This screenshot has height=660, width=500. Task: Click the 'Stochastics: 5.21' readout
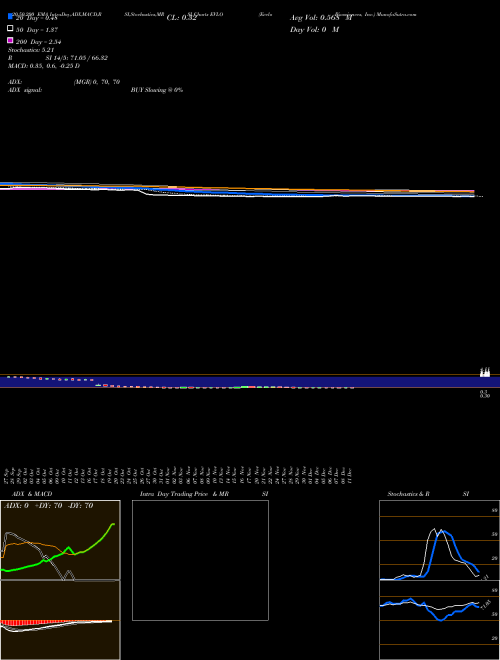click(x=31, y=50)
